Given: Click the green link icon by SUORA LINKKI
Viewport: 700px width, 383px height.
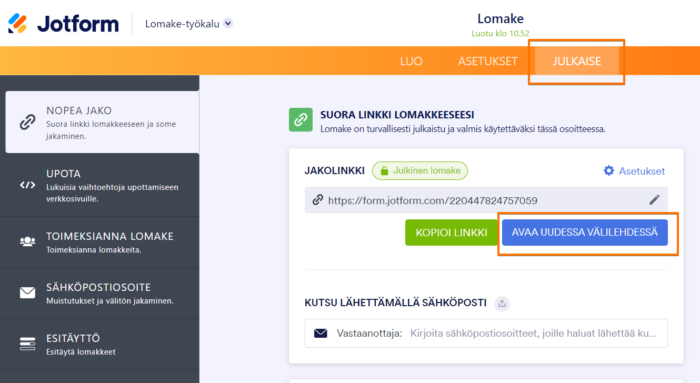Looking at the screenshot, I should (300, 120).
